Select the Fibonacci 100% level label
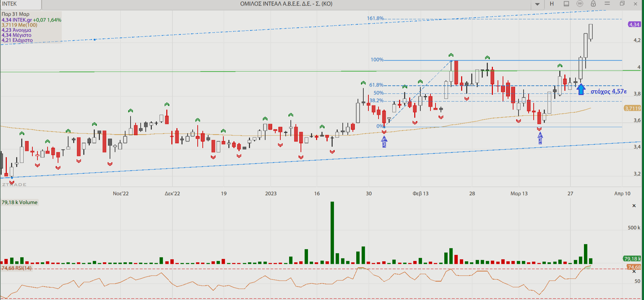644x300 pixels. coord(377,60)
